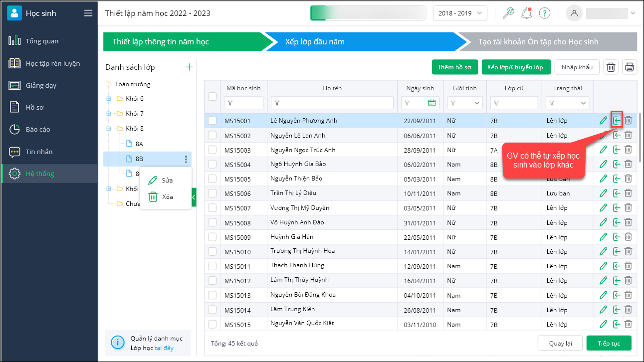Expand the Khối 6 tree node
The height and width of the screenshot is (362, 644).
pos(109,99)
